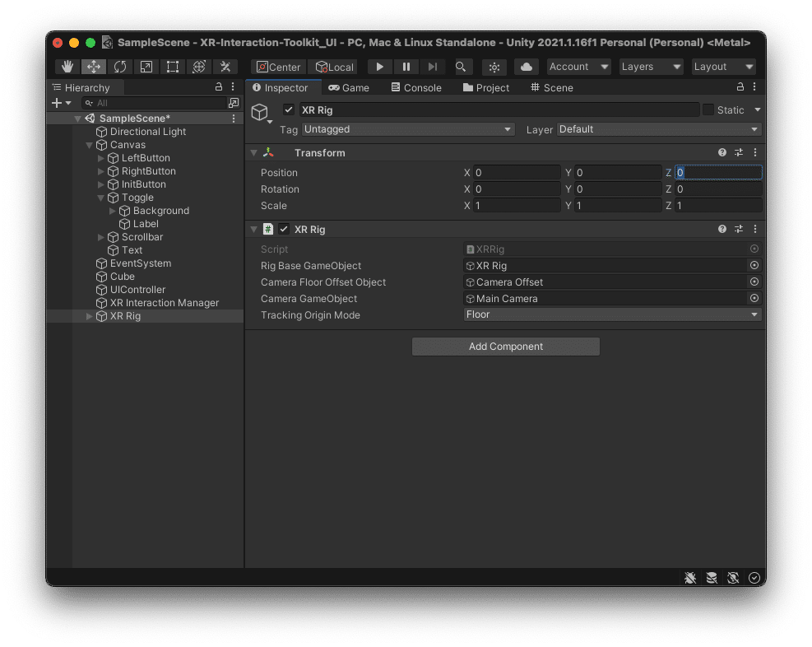The width and height of the screenshot is (812, 647).
Task: Lock the Hierarchy panel
Action: pyautogui.click(x=219, y=87)
